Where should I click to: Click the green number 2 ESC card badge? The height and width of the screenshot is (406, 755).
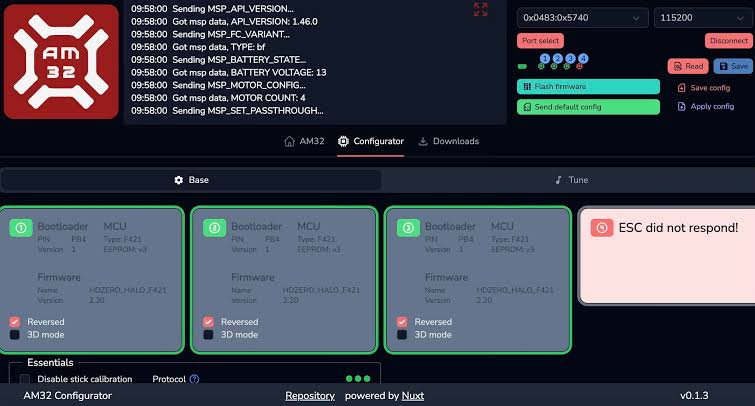(214, 228)
